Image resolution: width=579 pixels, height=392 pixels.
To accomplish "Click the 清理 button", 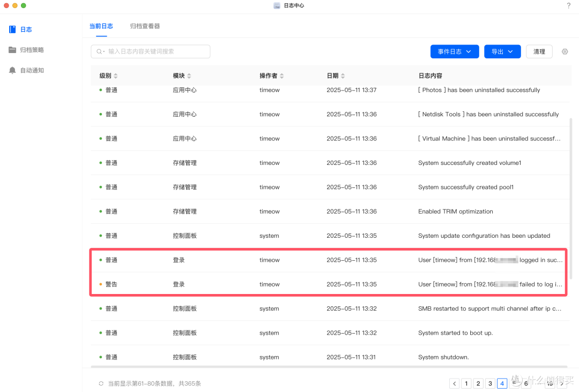I will [539, 51].
